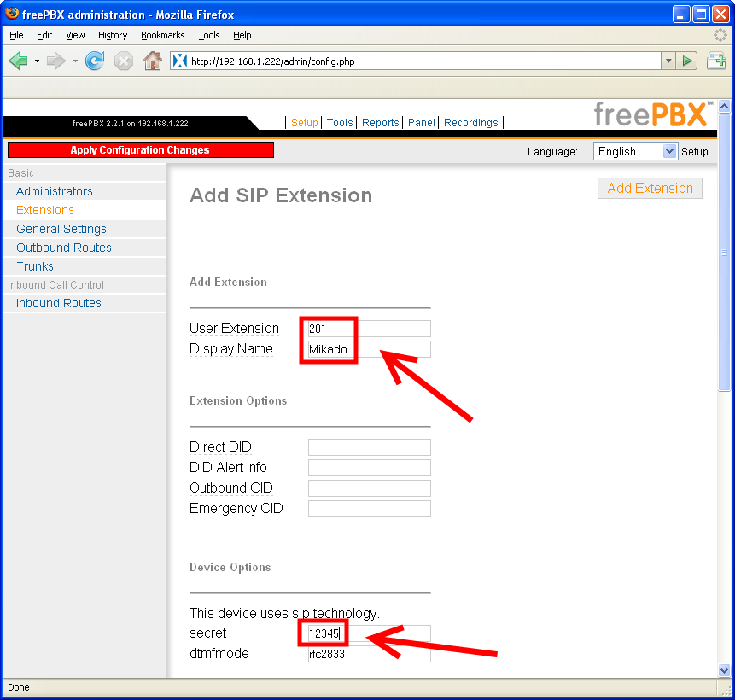Click the Display Name field
735x700 pixels.
click(x=370, y=349)
